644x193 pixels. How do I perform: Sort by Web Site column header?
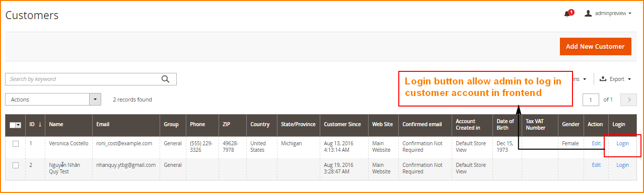pyautogui.click(x=383, y=125)
